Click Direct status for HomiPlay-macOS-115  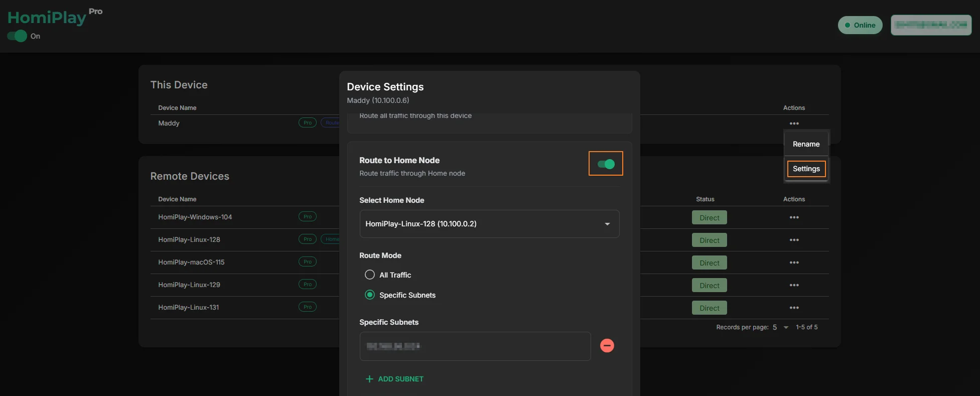[x=710, y=263]
